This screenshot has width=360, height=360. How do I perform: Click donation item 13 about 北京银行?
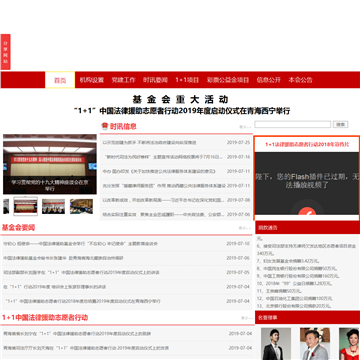[x=293, y=306]
